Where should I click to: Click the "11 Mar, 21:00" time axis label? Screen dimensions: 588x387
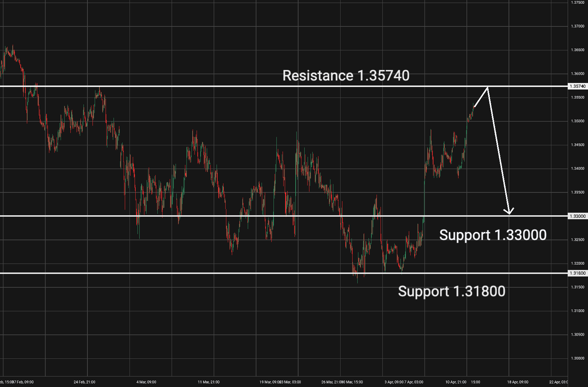209,382
